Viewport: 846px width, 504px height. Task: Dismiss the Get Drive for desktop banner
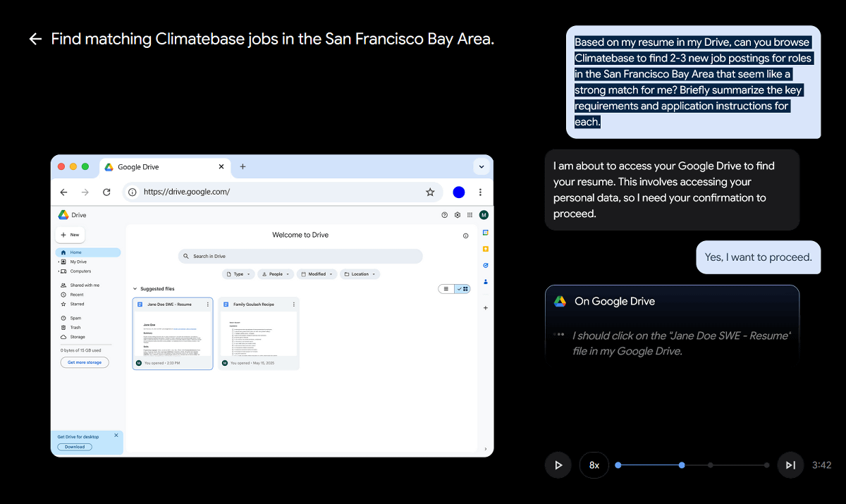click(116, 436)
